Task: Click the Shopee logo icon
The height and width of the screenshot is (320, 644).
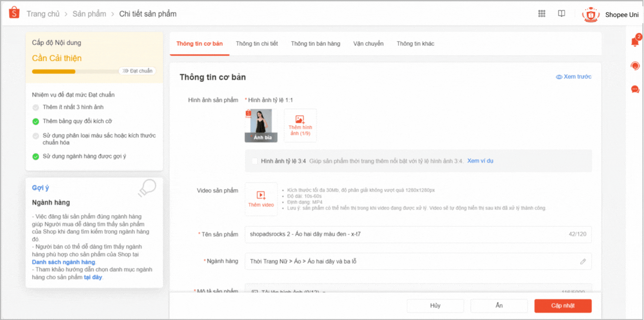Action: 14,13
